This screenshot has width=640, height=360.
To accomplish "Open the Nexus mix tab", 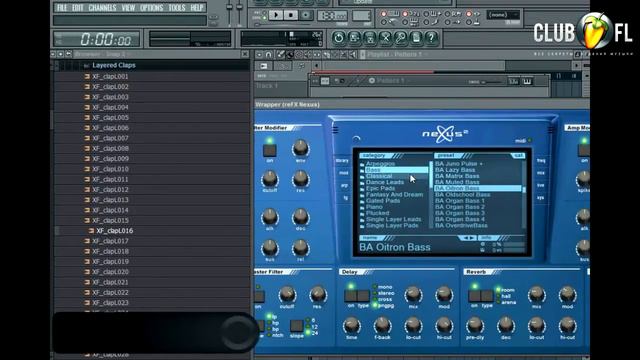I will click(541, 173).
